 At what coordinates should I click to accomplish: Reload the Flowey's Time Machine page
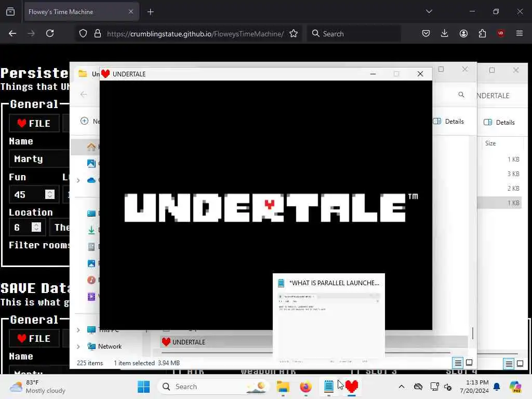[50, 33]
